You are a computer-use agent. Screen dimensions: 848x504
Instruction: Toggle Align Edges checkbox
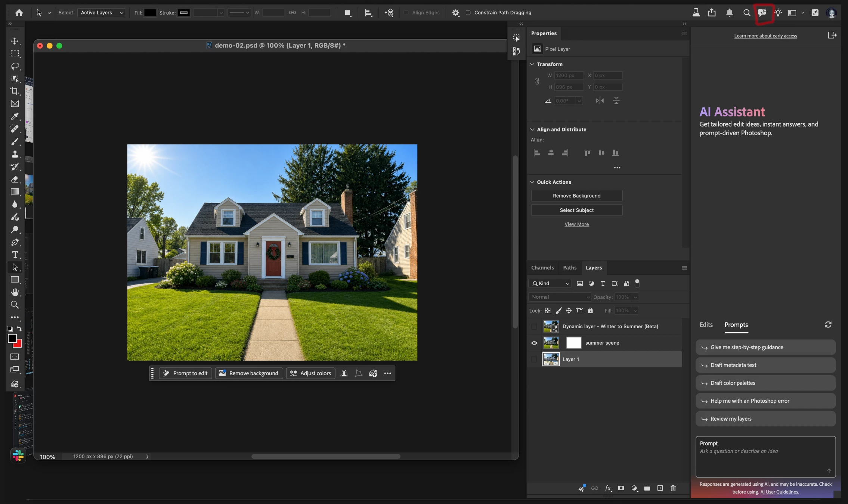click(x=406, y=13)
